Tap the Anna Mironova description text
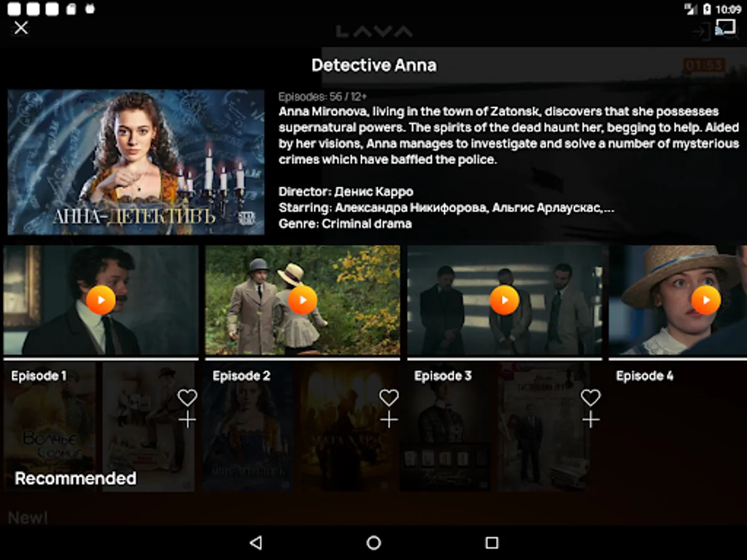This screenshot has height=560, width=747. [509, 135]
